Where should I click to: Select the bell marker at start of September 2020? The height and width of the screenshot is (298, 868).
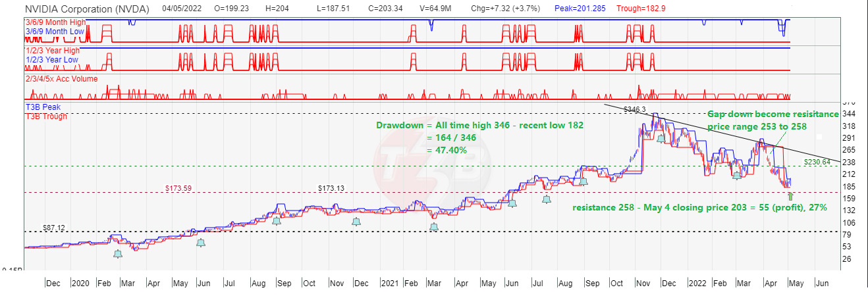coord(277,221)
